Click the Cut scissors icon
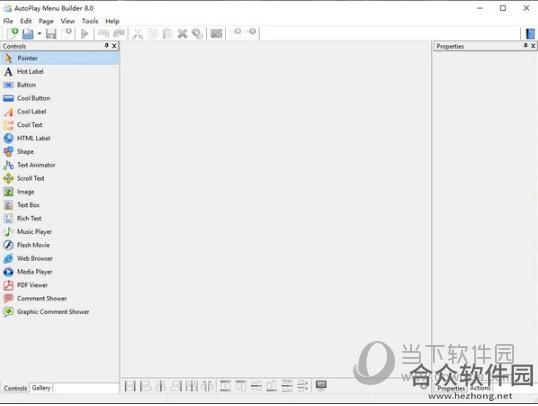Viewport: 538px width, 406px height. pos(138,34)
